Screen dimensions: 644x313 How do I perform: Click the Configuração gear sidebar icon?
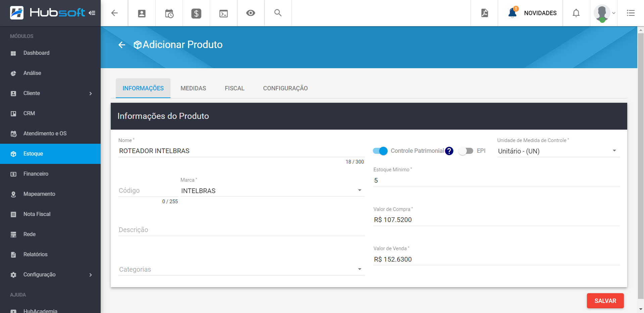pos(13,275)
